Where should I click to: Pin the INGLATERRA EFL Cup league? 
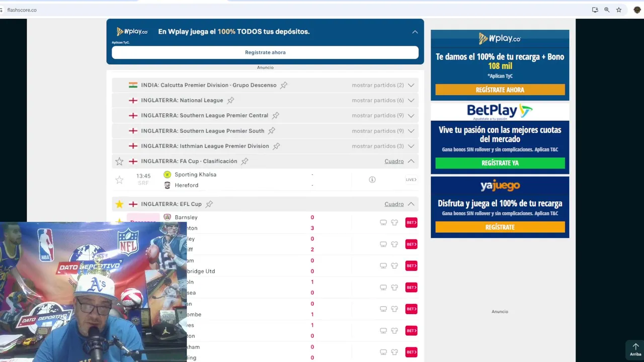[209, 204]
